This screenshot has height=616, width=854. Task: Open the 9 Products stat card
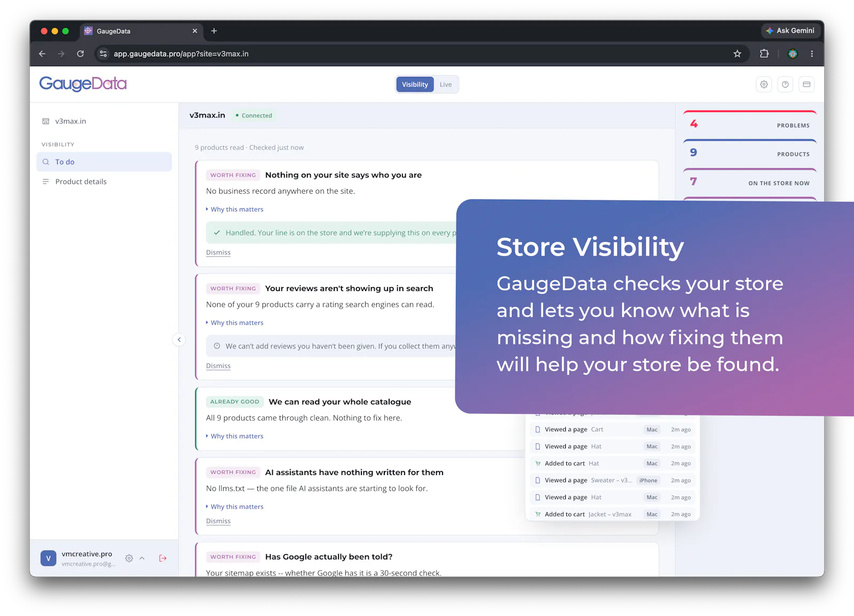(x=750, y=153)
